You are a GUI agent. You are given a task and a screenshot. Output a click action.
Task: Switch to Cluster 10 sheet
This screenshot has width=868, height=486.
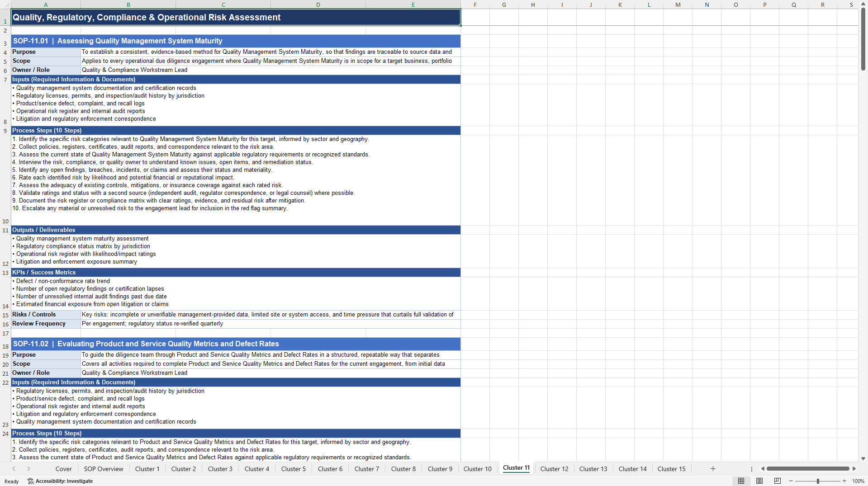tap(478, 469)
